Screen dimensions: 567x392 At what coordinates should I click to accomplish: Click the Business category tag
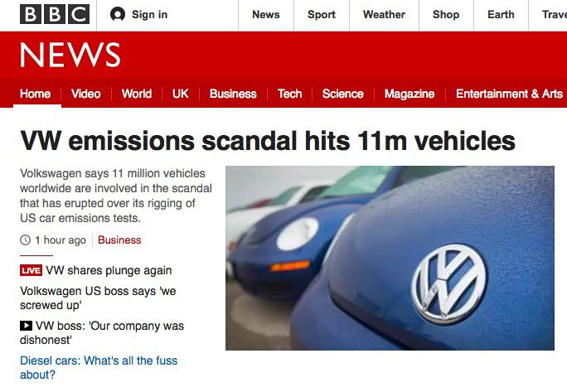(x=119, y=240)
